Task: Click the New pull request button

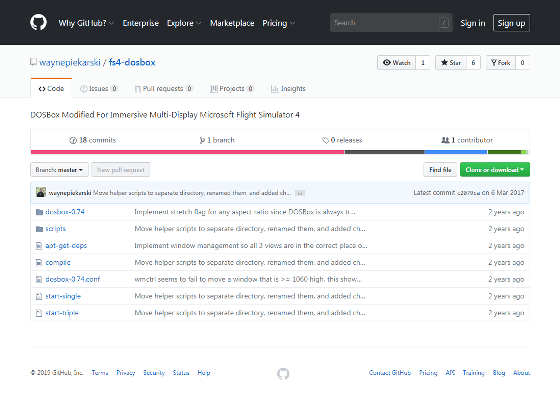Action: [x=120, y=170]
